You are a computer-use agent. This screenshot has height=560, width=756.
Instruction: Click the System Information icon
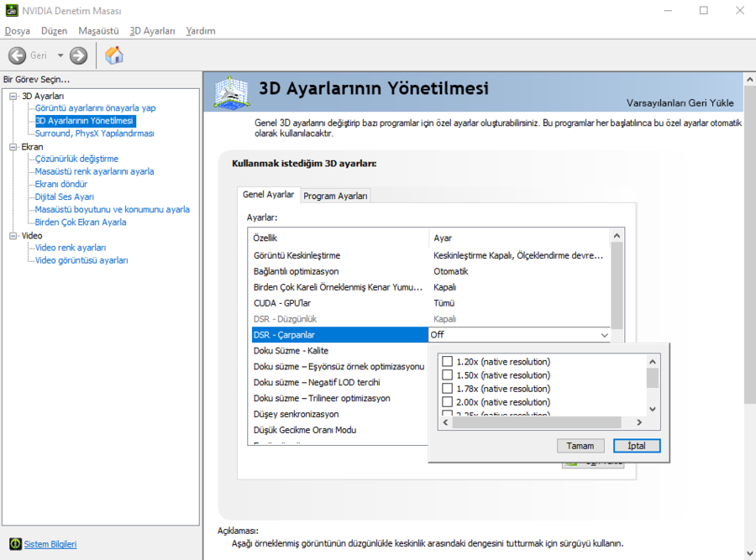pos(15,544)
